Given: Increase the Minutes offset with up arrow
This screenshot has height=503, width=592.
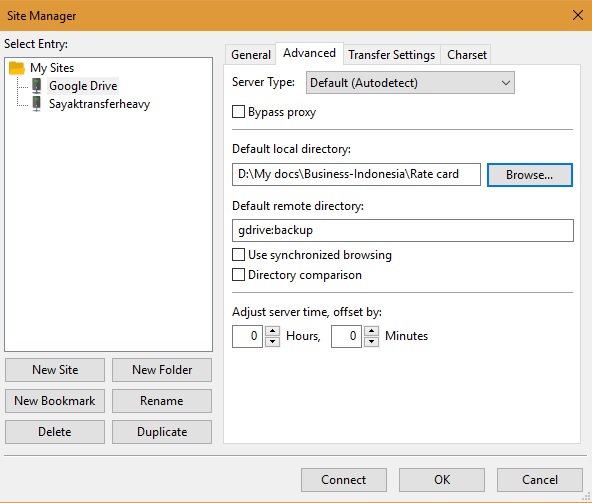Looking at the screenshot, I should coord(372,331).
